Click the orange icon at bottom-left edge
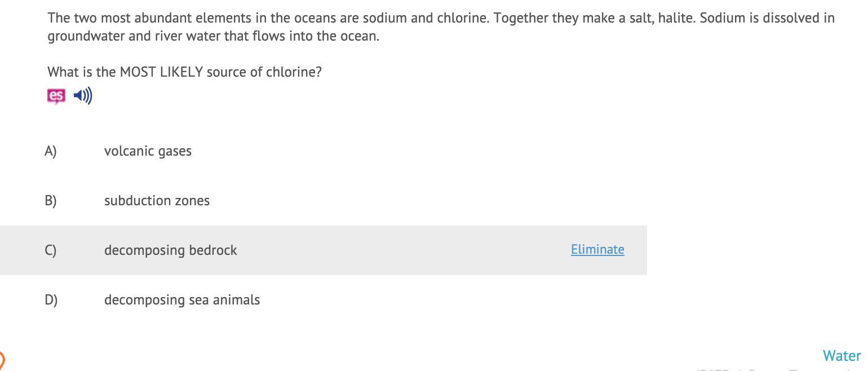 coord(2,360)
